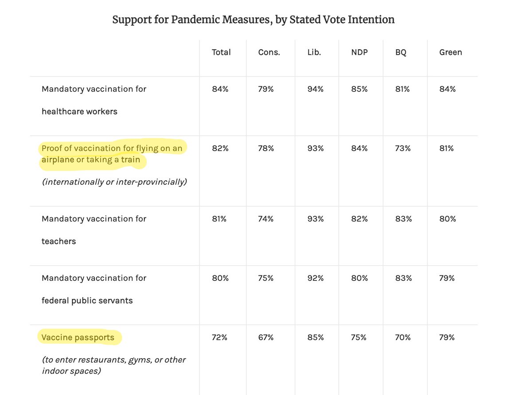
Task: Click the NDP column header
Action: pyautogui.click(x=359, y=52)
